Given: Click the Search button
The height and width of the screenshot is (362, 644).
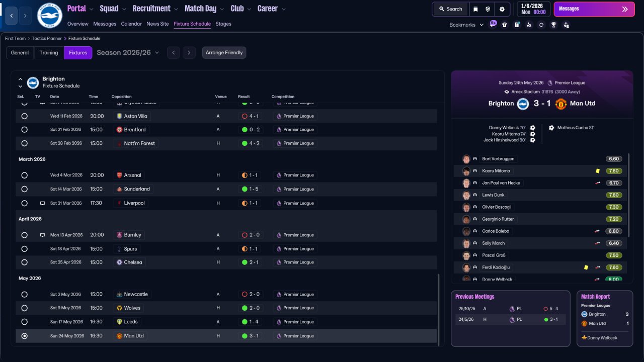Looking at the screenshot, I should tap(450, 9).
